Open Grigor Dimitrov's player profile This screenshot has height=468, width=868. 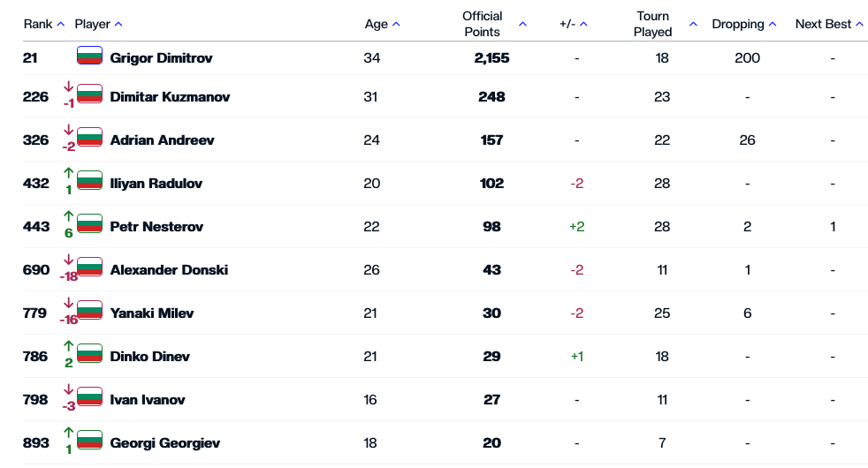coord(161,58)
